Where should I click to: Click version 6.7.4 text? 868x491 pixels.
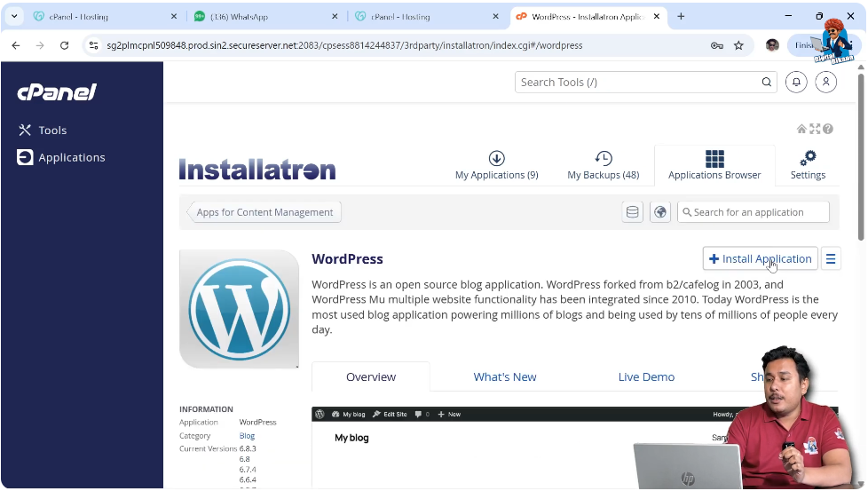248,470
